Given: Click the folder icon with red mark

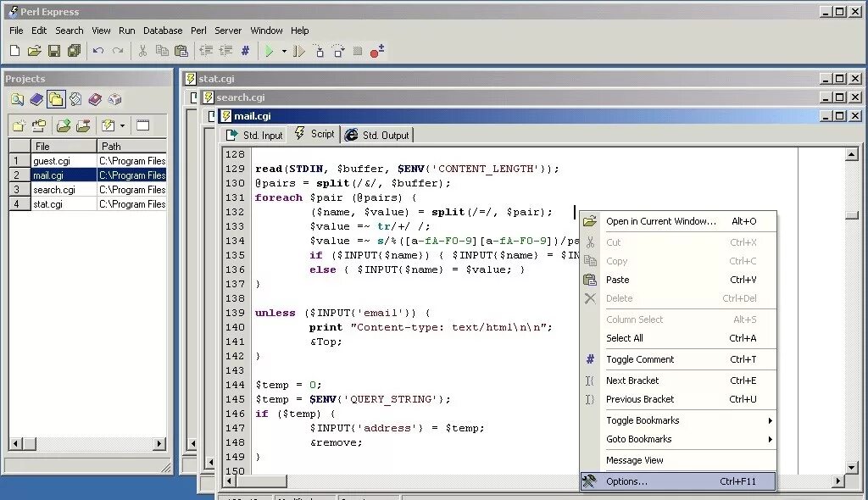Looking at the screenshot, I should pyautogui.click(x=83, y=125).
